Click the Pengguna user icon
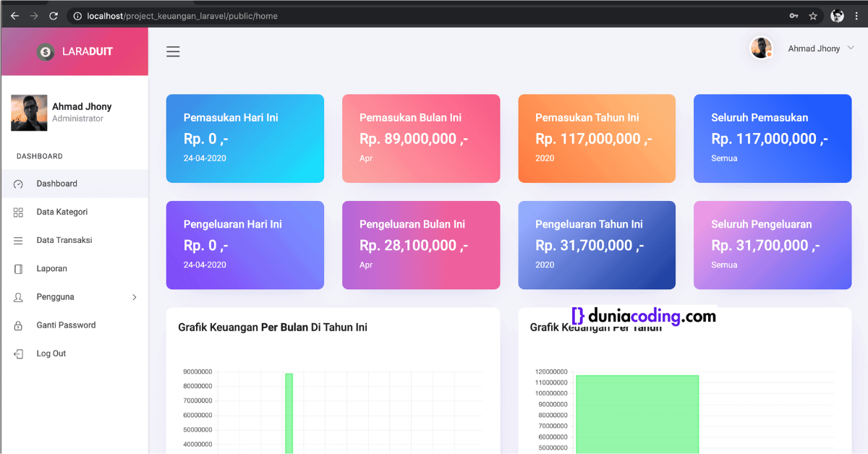 (x=20, y=296)
